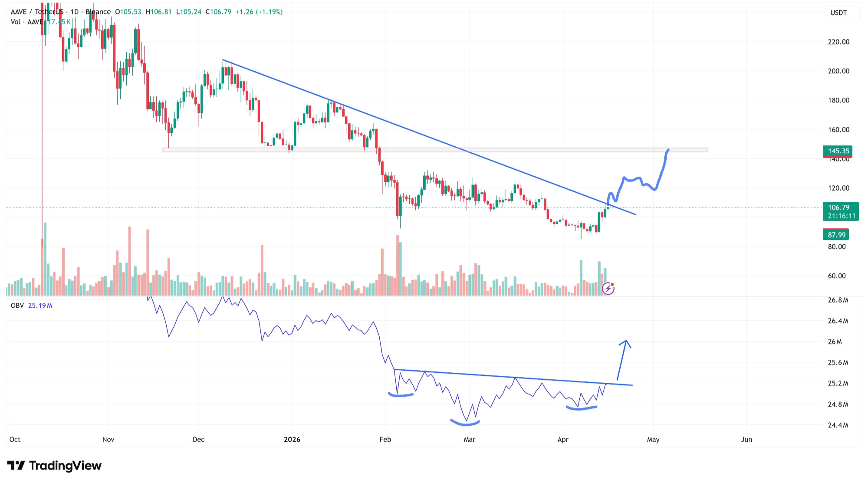Click the C106.79 close value in header
Screen dimensions: 868x483
[x=218, y=12]
